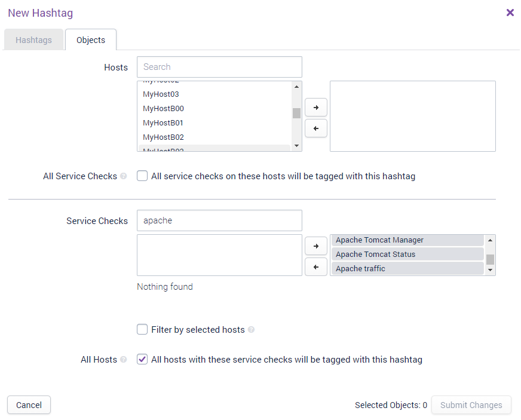Close the New Hashtag dialog

(510, 13)
